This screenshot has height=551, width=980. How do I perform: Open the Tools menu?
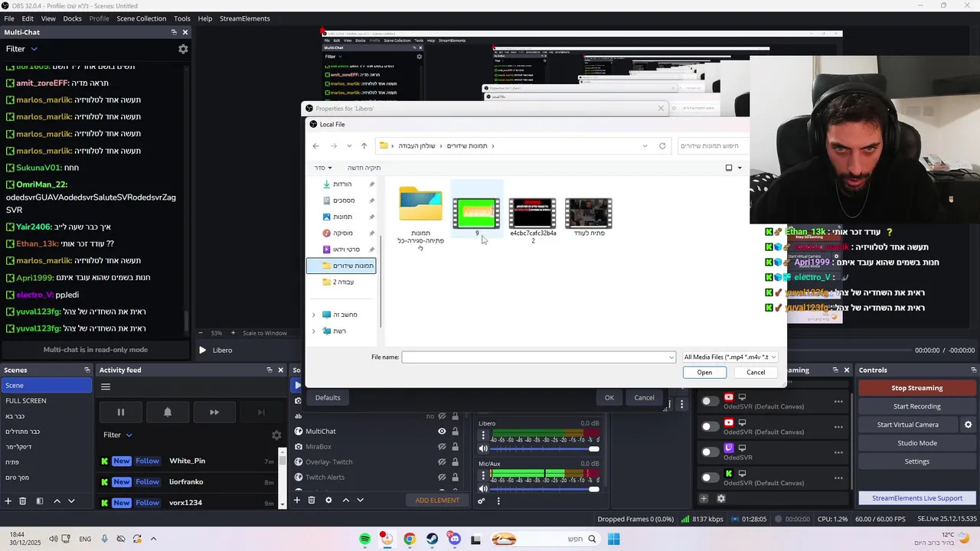182,18
